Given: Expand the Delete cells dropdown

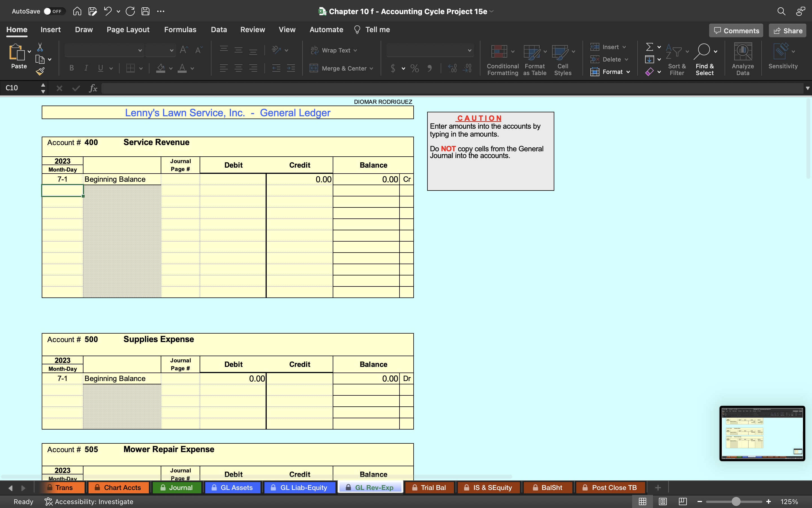Looking at the screenshot, I should click(x=626, y=60).
